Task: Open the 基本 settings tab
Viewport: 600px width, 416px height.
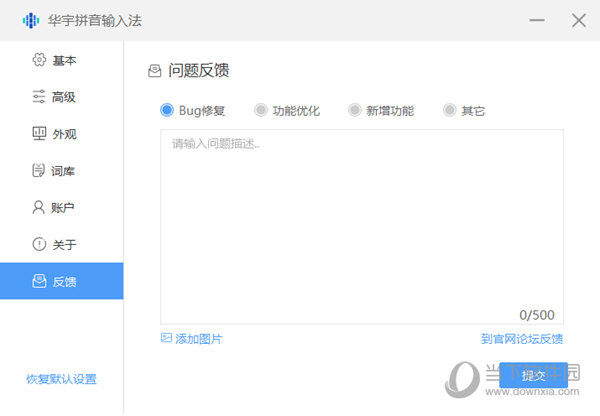Action: 62,60
